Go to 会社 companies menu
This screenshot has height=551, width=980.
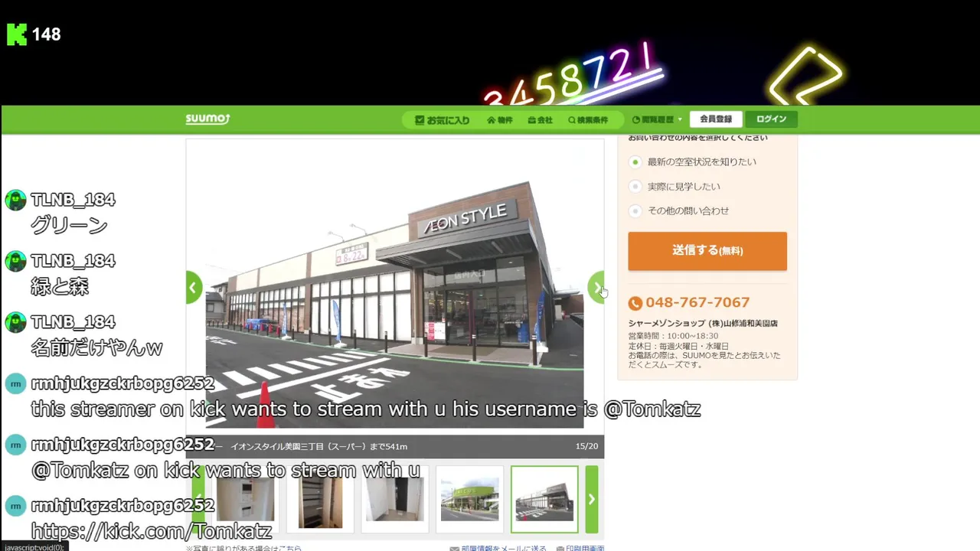point(540,120)
